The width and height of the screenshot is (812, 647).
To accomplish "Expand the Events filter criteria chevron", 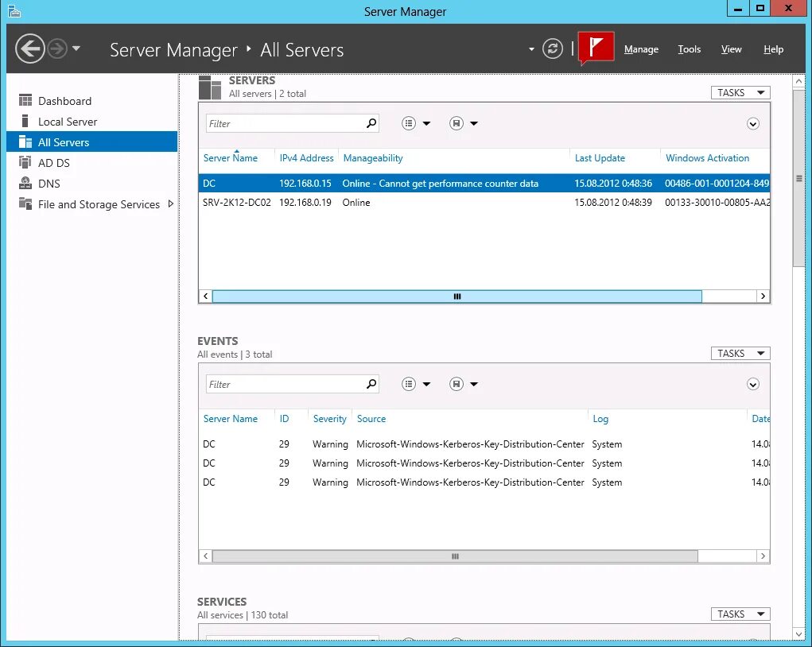I will point(753,384).
